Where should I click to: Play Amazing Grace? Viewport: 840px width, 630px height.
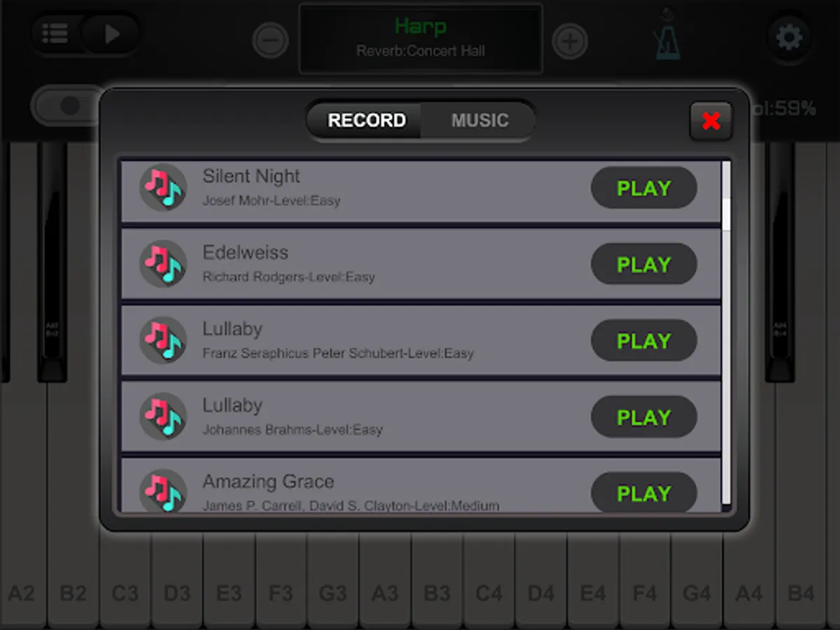point(644,493)
